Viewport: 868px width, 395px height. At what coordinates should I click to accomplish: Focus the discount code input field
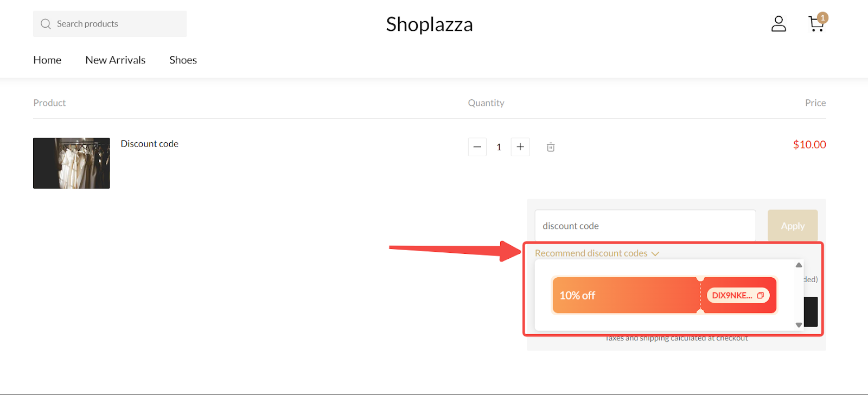(645, 226)
